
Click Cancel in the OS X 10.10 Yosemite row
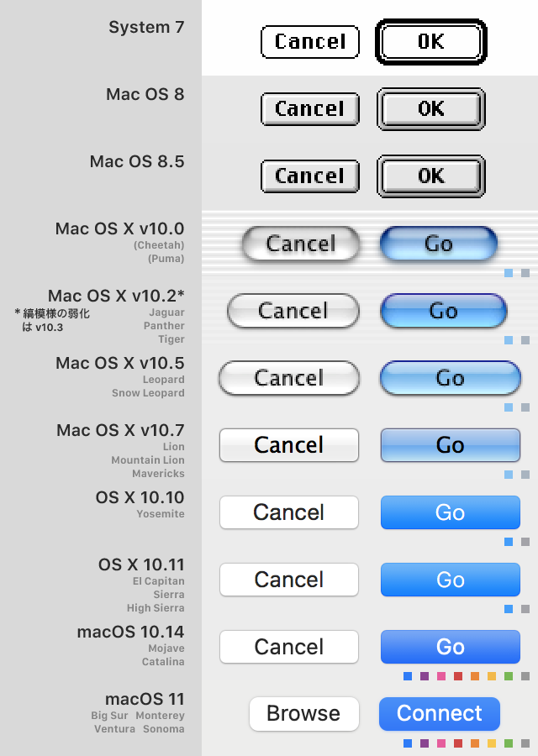(x=288, y=512)
